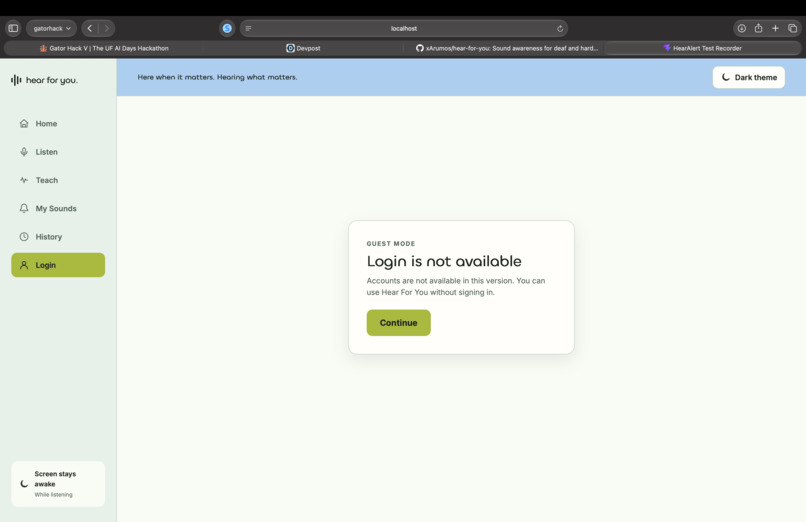Click the Login is not available heading
This screenshot has height=522, width=806.
[444, 261]
